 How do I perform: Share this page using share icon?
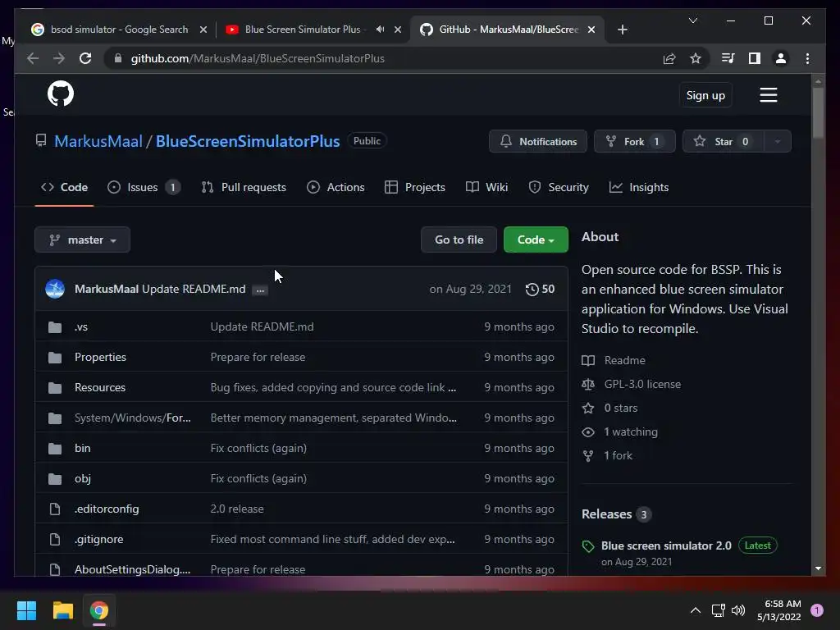click(669, 58)
